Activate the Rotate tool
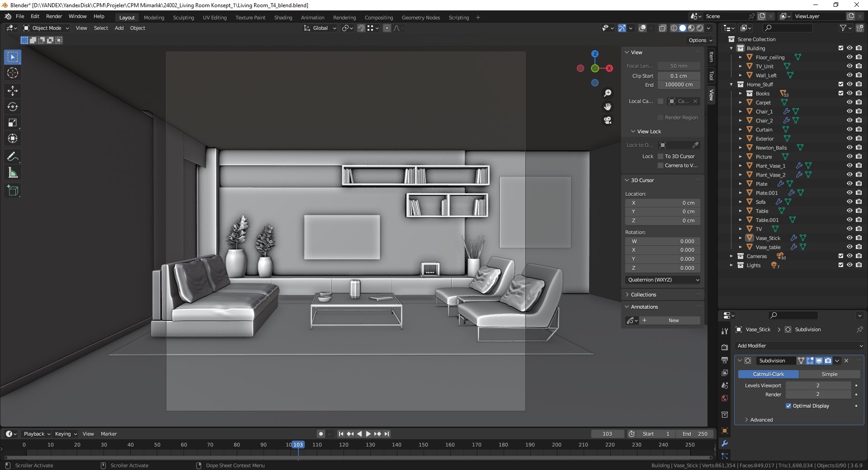Image resolution: width=868 pixels, height=470 pixels. (13, 107)
